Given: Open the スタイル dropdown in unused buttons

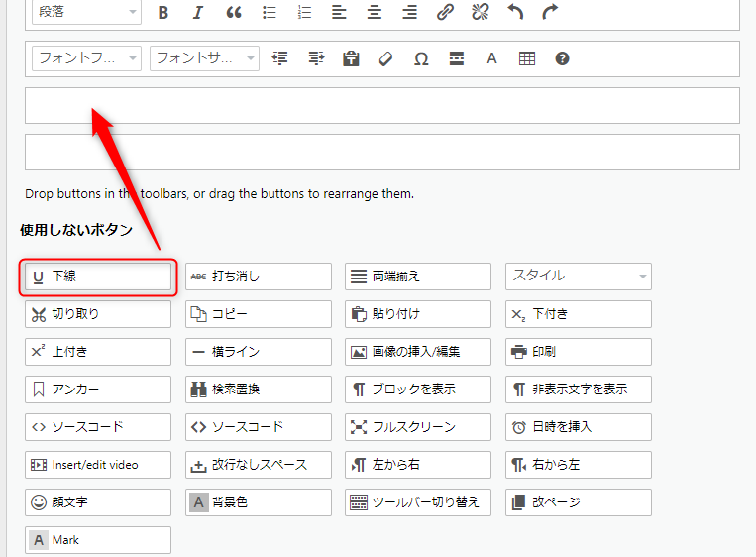Looking at the screenshot, I should (578, 277).
